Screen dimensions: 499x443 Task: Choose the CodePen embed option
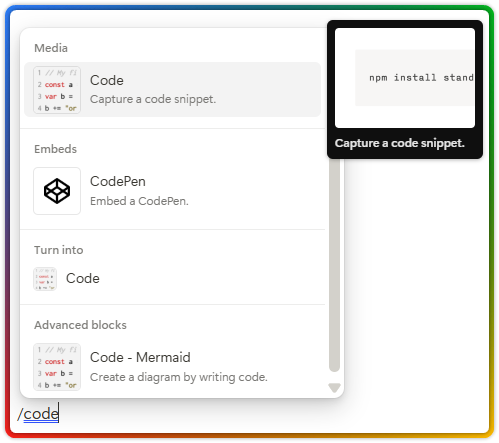pos(172,191)
